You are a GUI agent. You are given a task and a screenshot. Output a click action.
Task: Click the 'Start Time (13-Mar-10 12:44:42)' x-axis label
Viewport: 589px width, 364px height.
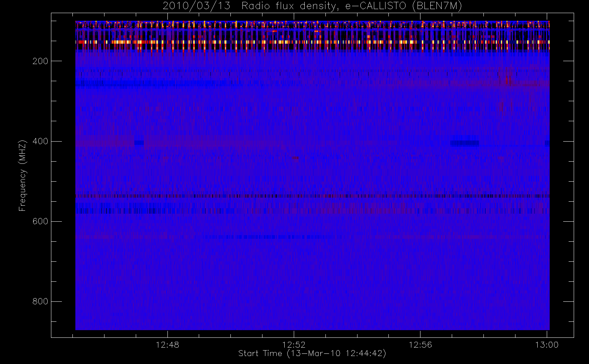[x=312, y=353]
